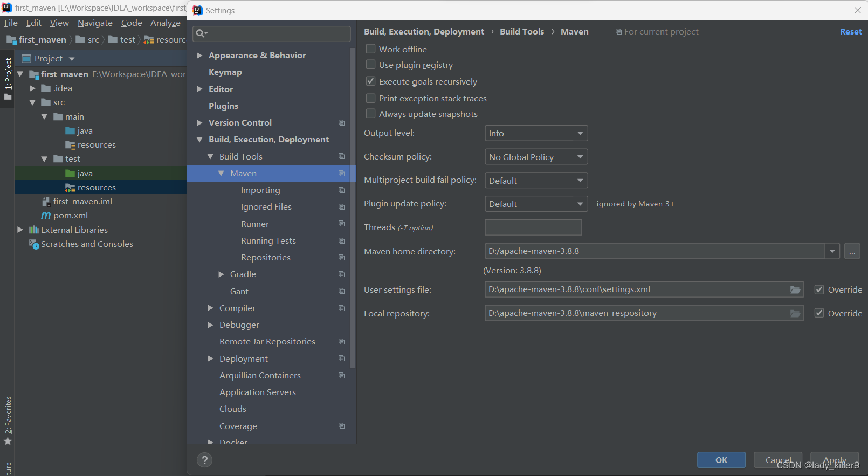Open the Edit menu
The height and width of the screenshot is (476, 868).
(33, 23)
